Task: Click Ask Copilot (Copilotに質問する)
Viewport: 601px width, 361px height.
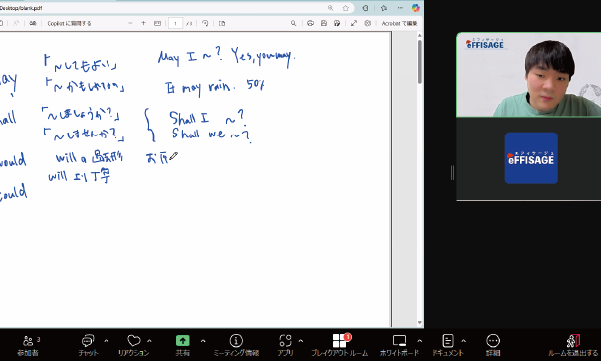Action: 69,23
